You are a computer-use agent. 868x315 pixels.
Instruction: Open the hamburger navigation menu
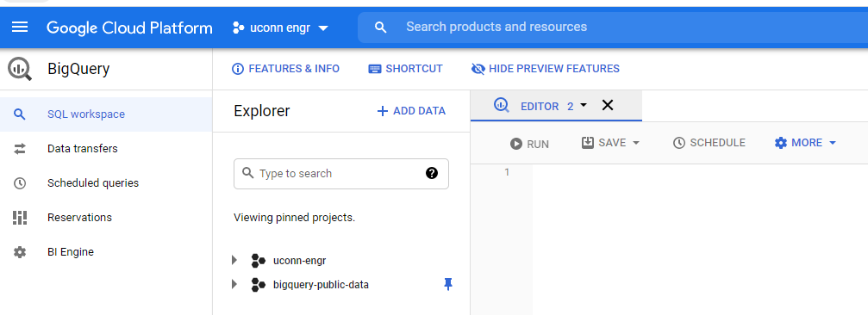coord(20,27)
